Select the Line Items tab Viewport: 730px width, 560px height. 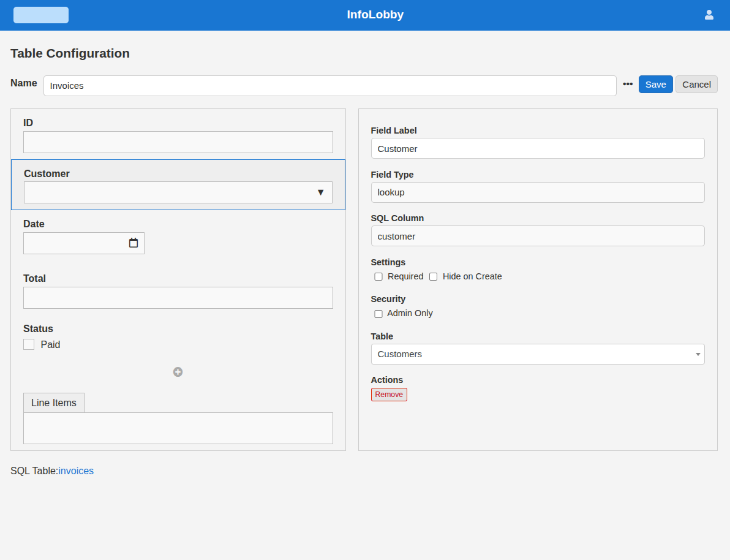(54, 403)
